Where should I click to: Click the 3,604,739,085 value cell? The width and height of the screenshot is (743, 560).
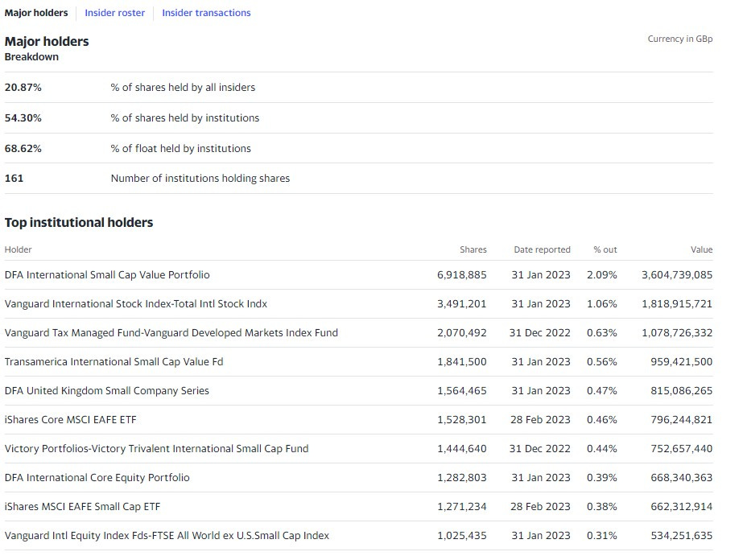(677, 275)
